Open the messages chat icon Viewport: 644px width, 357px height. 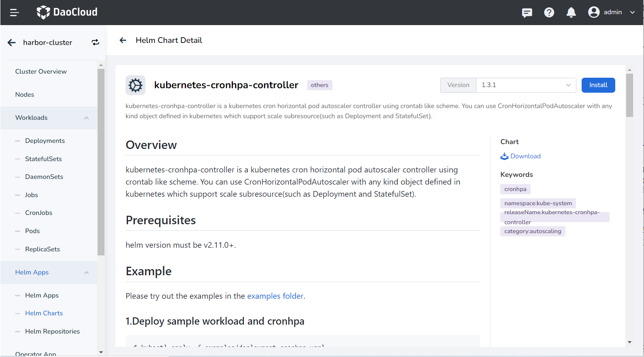pos(527,13)
